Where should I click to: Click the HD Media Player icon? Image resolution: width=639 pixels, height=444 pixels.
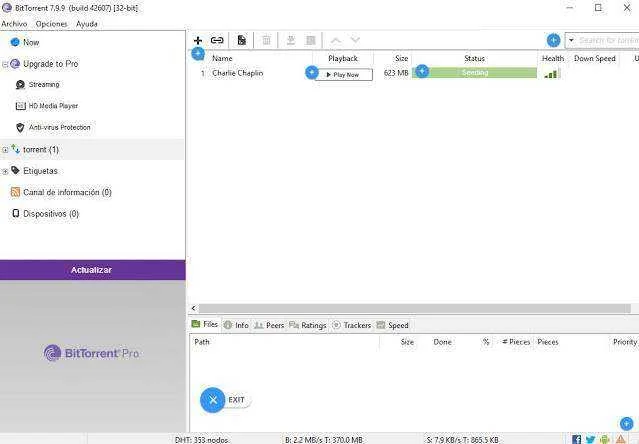click(x=20, y=106)
